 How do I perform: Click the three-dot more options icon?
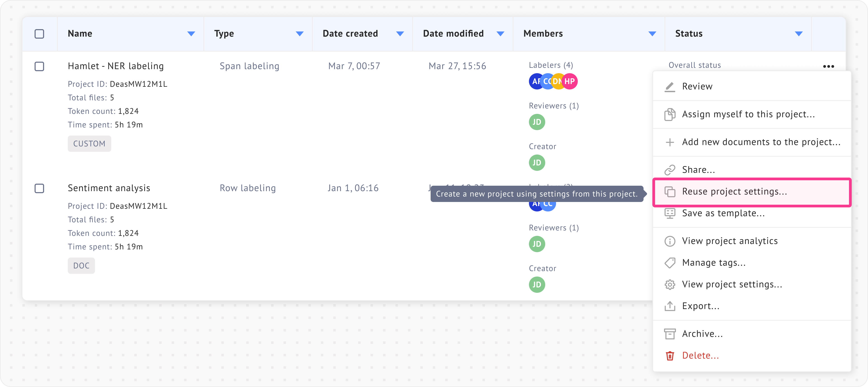coord(828,66)
